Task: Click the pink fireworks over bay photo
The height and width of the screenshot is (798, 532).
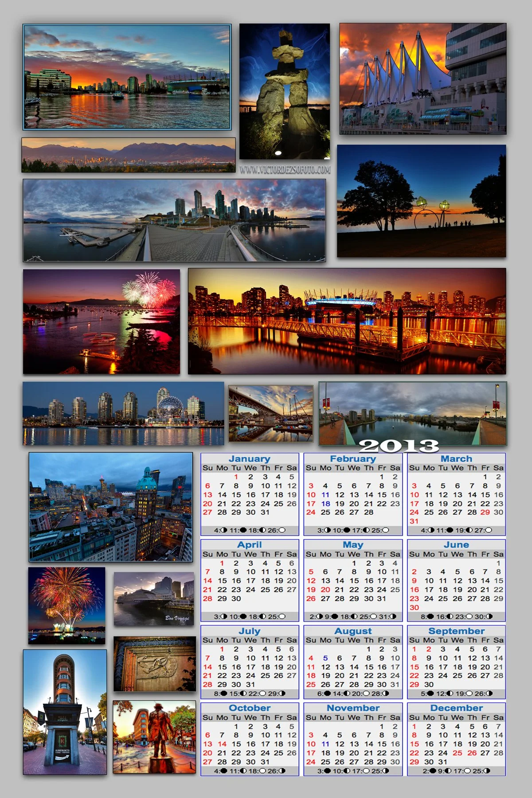Action: (102, 322)
